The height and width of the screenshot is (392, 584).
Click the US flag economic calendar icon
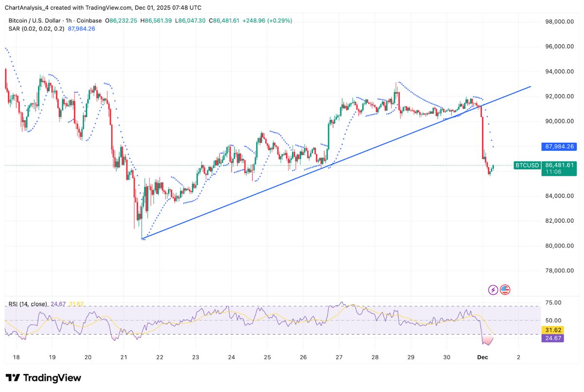[x=505, y=289]
